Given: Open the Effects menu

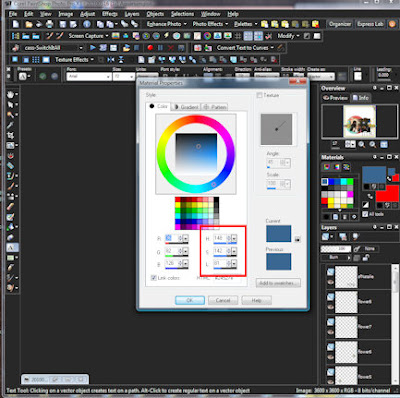Looking at the screenshot, I should click(x=110, y=14).
